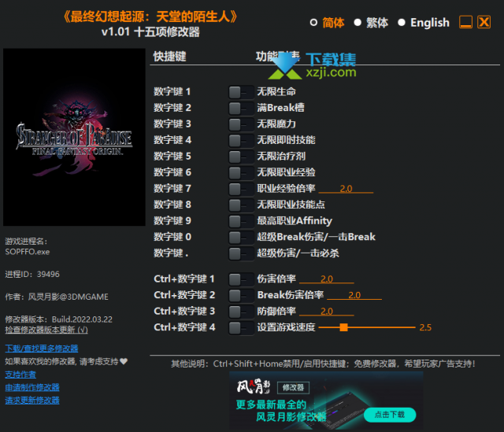Screen dimensions: 504x432
Task: Open 支持作者 link
Action: coord(20,375)
